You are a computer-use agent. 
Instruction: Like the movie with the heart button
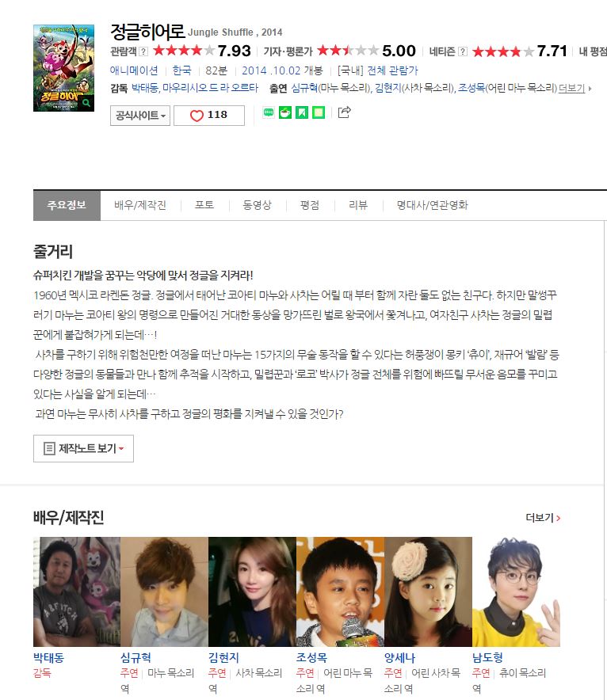209,115
